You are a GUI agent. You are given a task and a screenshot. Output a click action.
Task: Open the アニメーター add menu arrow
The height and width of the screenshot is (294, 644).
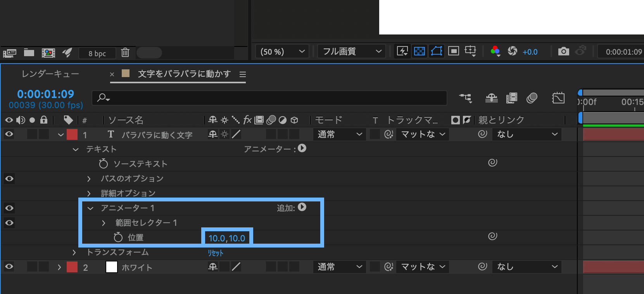302,148
